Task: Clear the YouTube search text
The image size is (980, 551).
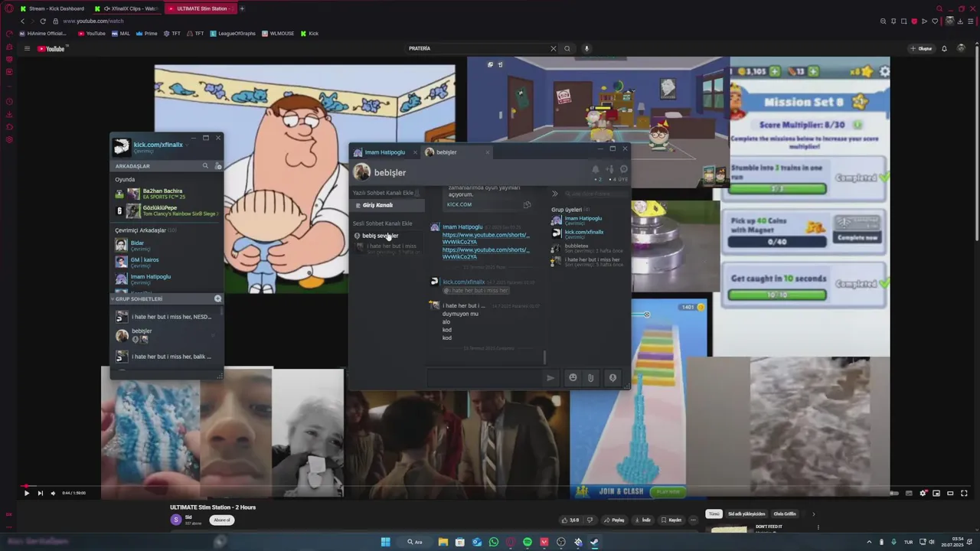Action: pyautogui.click(x=554, y=48)
